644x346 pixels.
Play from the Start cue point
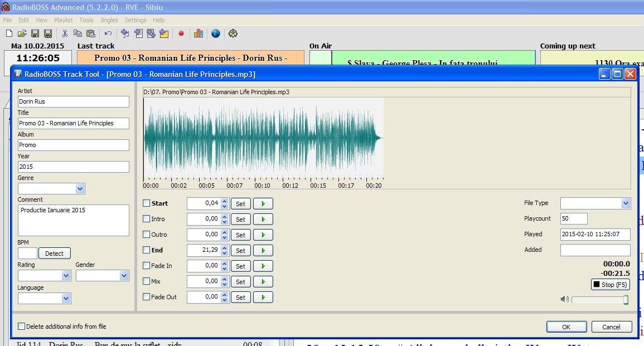[x=263, y=203]
